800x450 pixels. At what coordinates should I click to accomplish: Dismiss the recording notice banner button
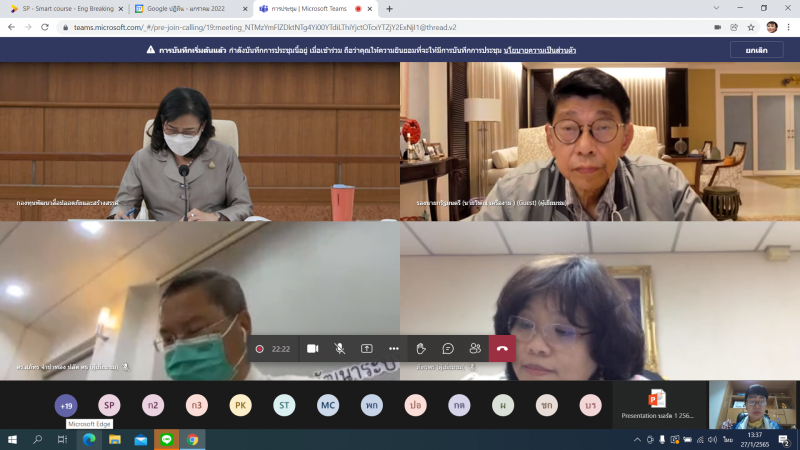coord(756,50)
